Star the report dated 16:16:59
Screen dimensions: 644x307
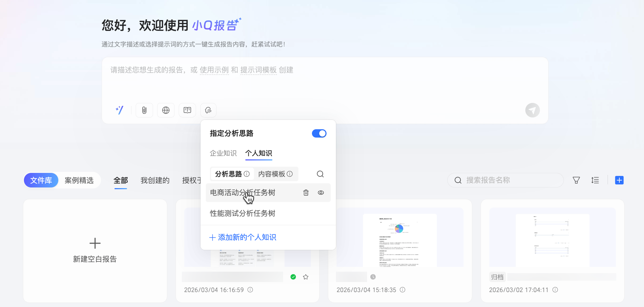coord(306,277)
